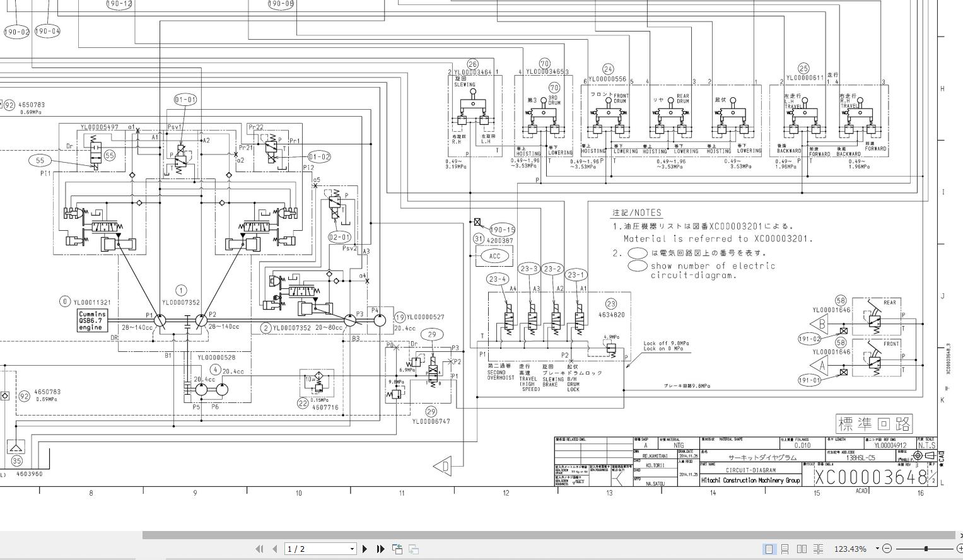Click the zoom slider handle
The image size is (963, 560).
pos(926,548)
